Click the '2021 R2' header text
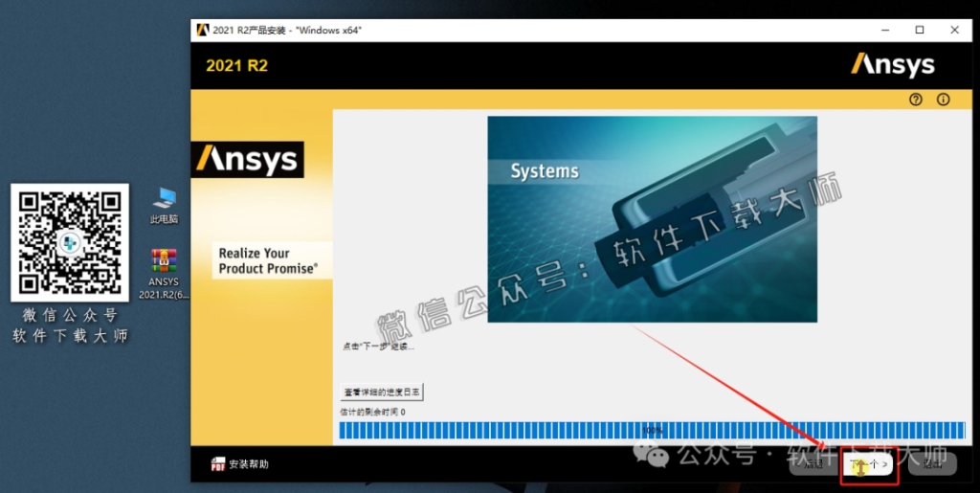This screenshot has height=493, width=980. (x=237, y=66)
